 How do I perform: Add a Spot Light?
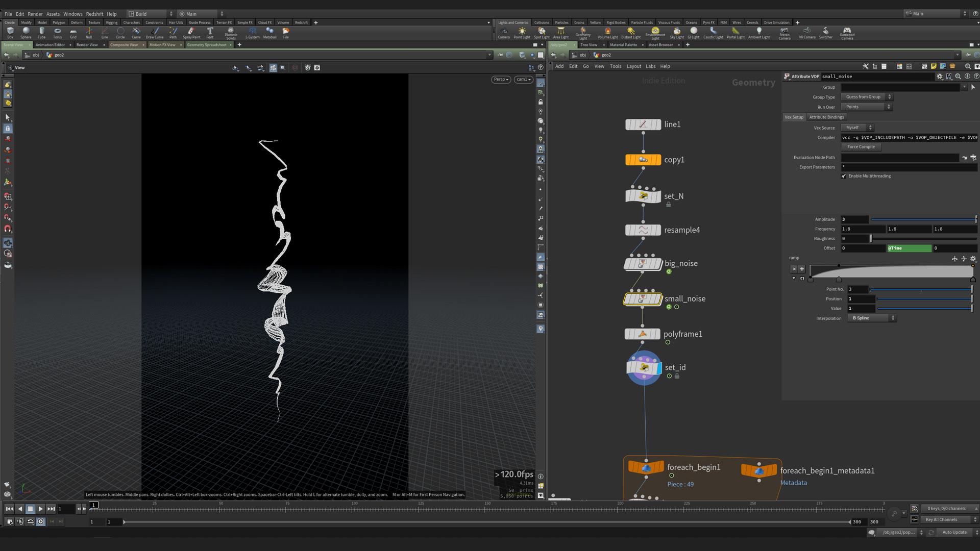point(542,33)
